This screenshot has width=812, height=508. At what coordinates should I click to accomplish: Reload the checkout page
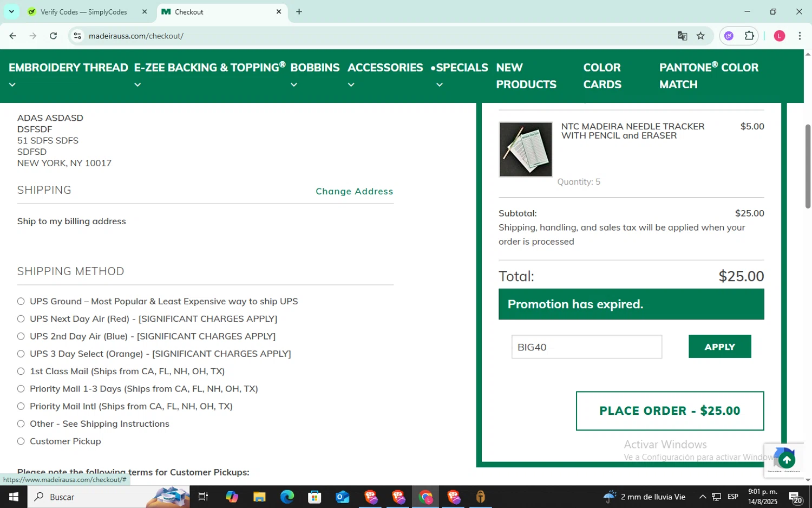coord(53,36)
